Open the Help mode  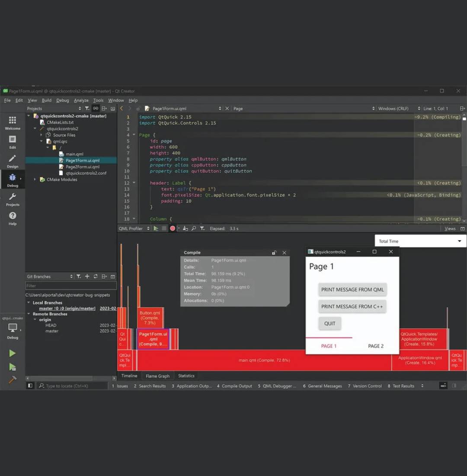click(13, 218)
